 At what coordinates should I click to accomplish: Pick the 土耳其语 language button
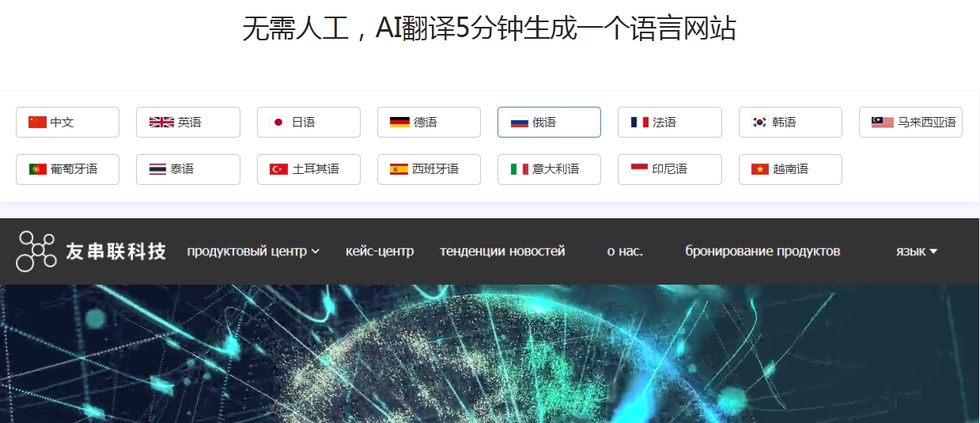tap(308, 169)
